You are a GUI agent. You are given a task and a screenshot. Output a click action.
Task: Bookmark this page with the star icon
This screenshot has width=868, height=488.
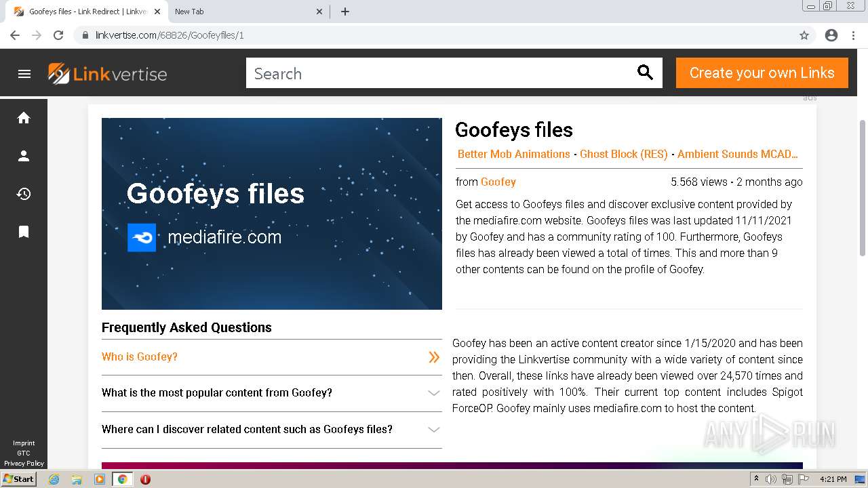click(x=804, y=35)
